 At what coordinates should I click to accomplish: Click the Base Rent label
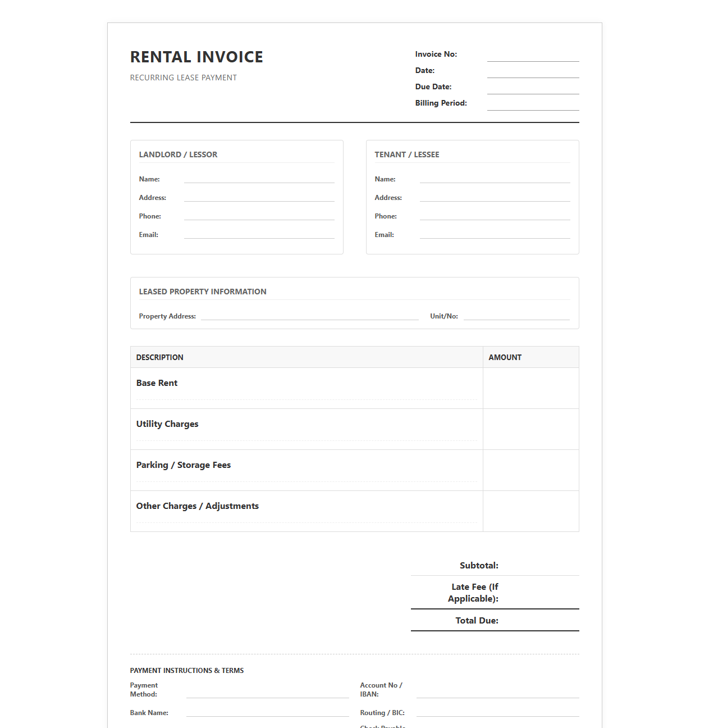point(157,383)
